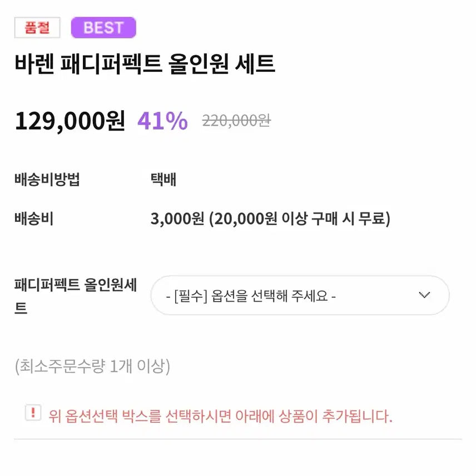Click the purple 41% discount rate
Screen dimensions: 476x476
point(162,121)
